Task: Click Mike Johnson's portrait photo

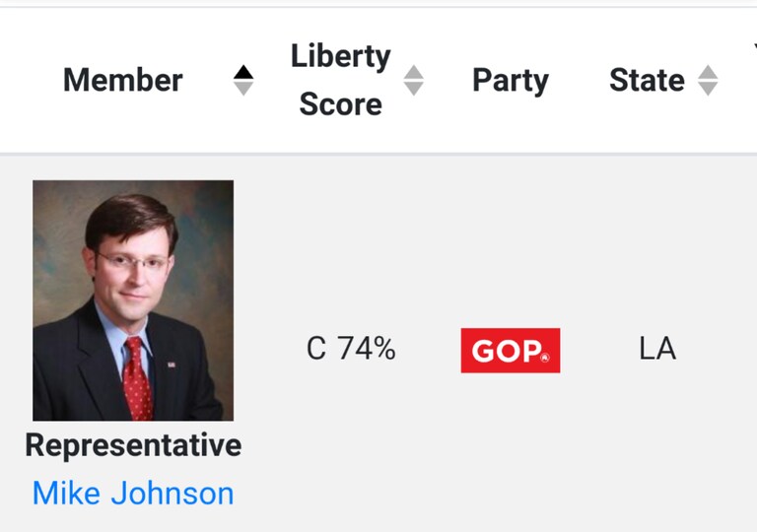Action: 133,300
